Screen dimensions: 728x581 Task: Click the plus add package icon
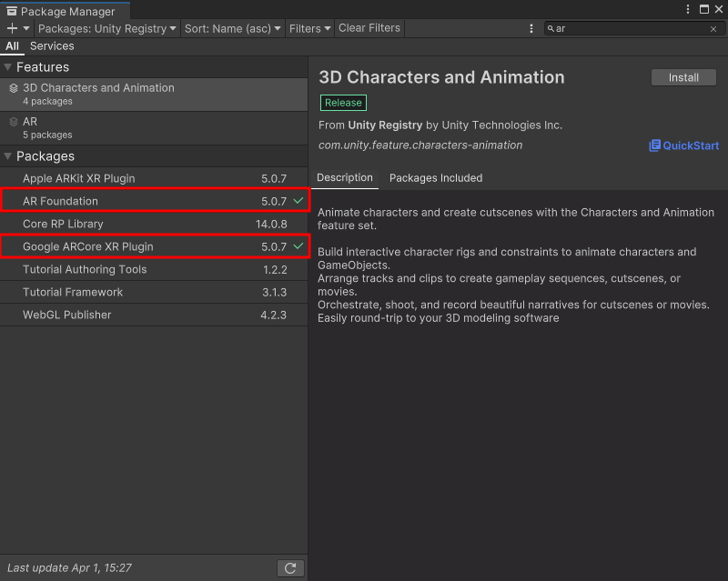[x=12, y=28]
